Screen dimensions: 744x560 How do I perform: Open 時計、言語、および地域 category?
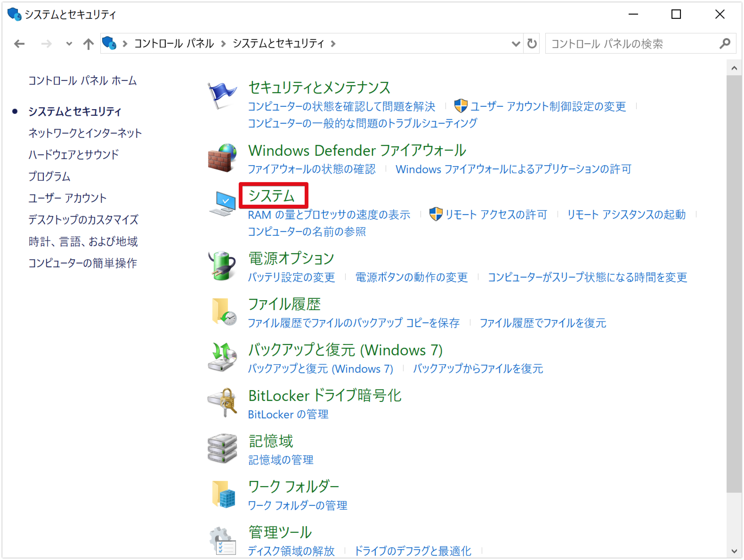(x=83, y=241)
